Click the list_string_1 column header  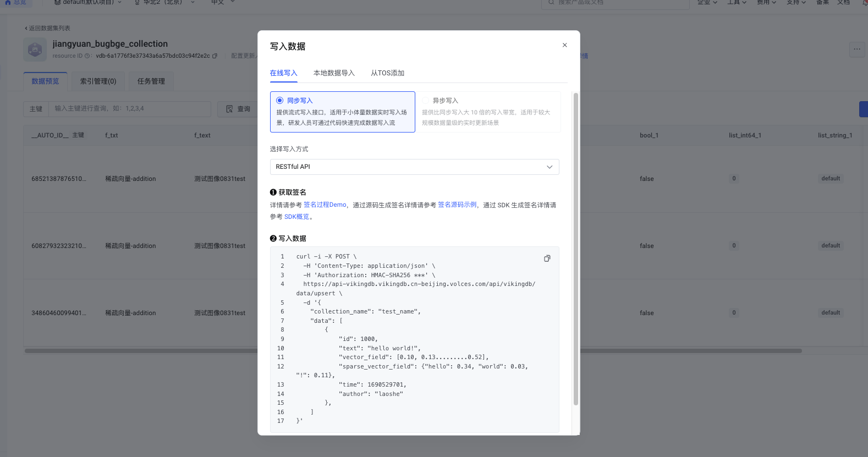tap(835, 135)
